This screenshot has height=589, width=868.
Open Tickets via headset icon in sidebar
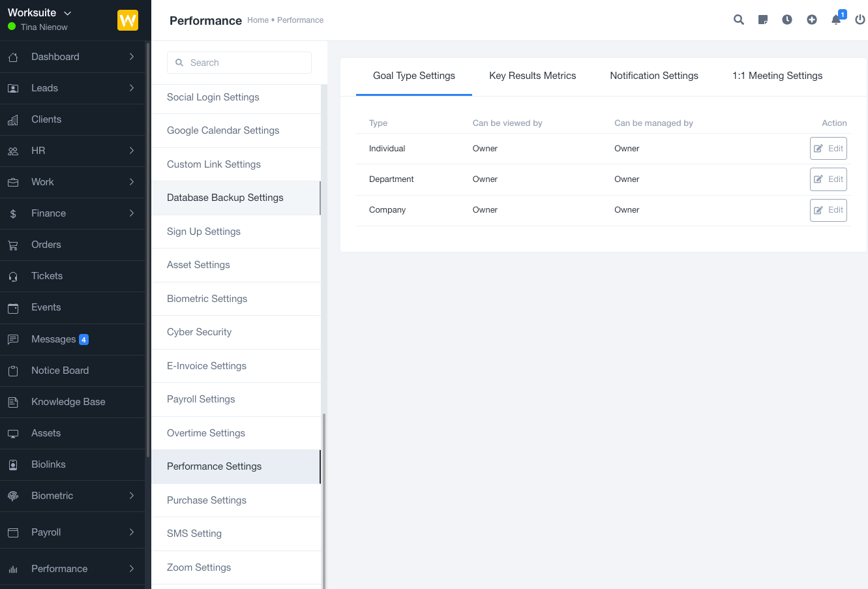tap(13, 277)
